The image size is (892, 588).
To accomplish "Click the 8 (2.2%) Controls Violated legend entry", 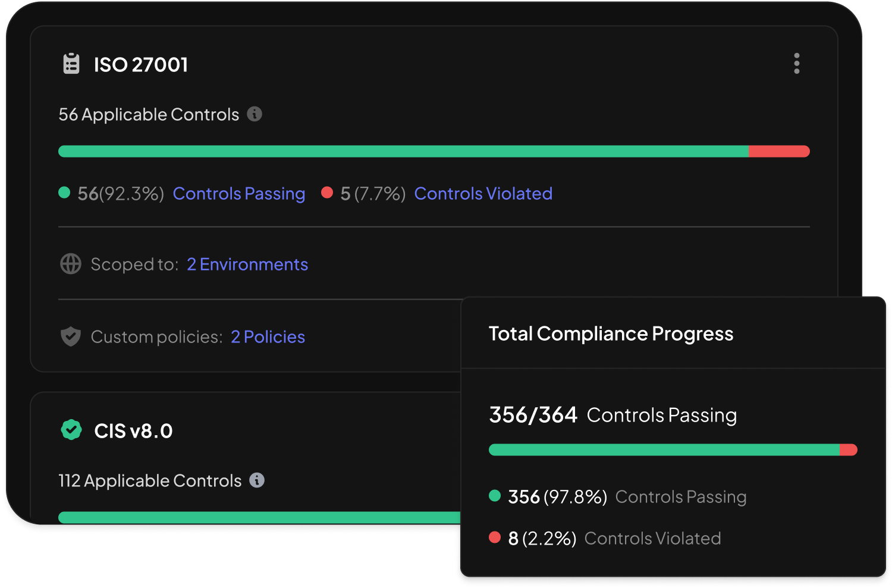I will click(605, 539).
